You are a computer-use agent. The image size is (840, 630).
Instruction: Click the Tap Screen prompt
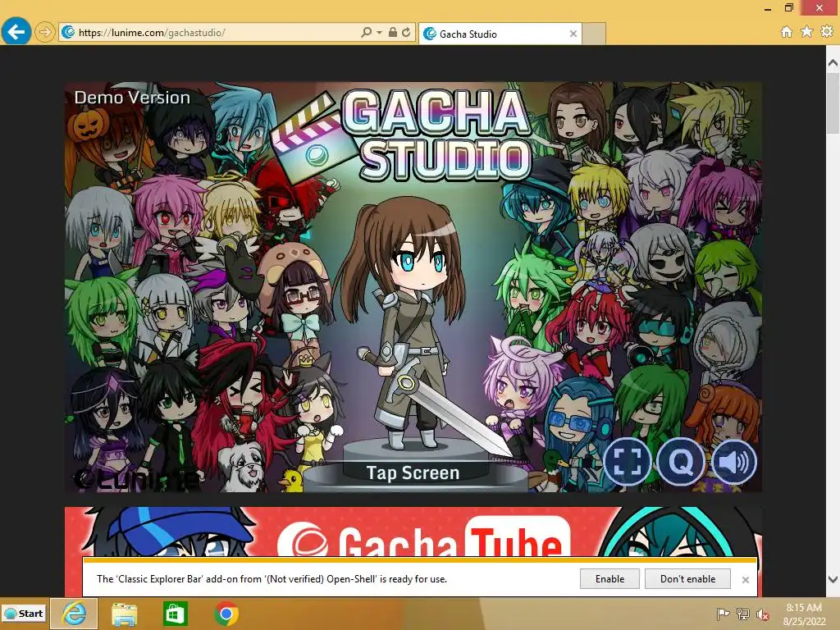413,473
